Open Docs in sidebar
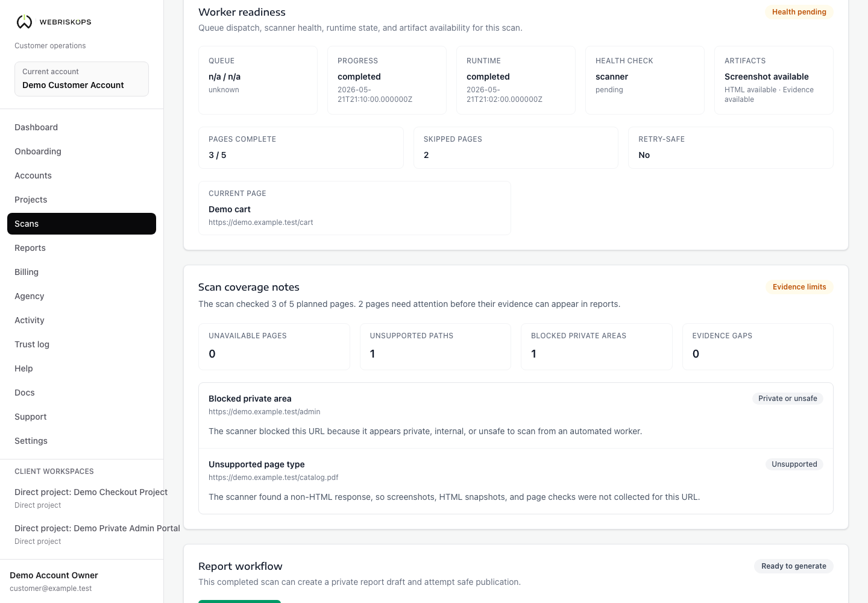Image resolution: width=868 pixels, height=603 pixels. coord(81,393)
